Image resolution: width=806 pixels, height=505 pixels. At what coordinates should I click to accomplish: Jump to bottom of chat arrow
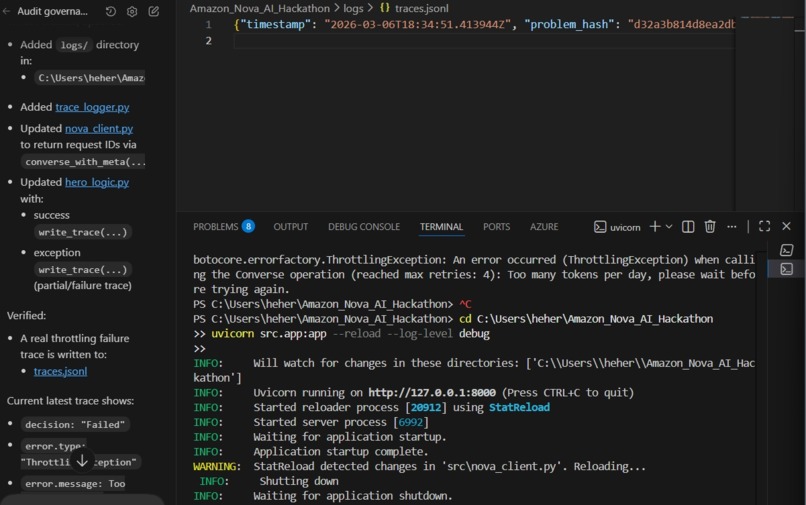[82, 460]
